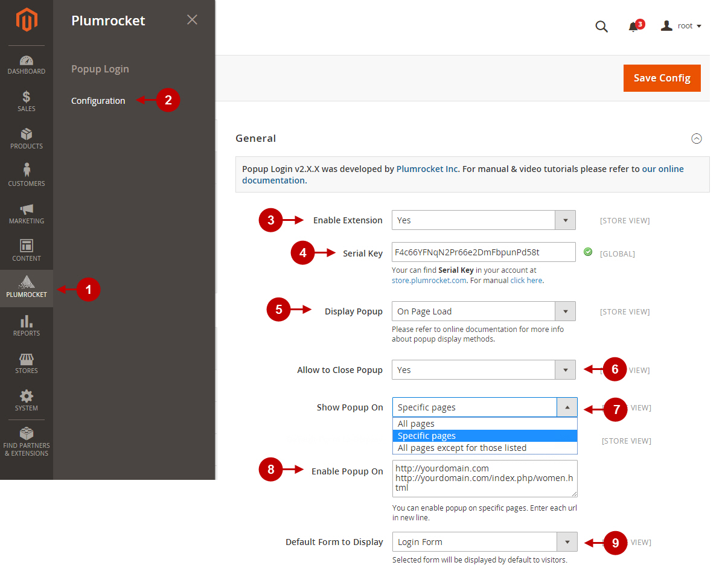Click the Magento logo icon
This screenshot has height=574, width=728.
click(x=27, y=20)
